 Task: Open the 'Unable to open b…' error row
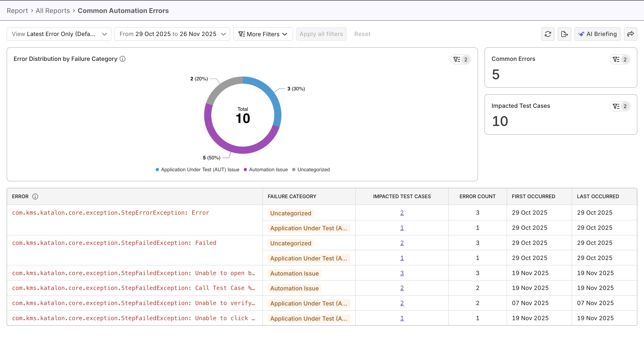coord(134,273)
